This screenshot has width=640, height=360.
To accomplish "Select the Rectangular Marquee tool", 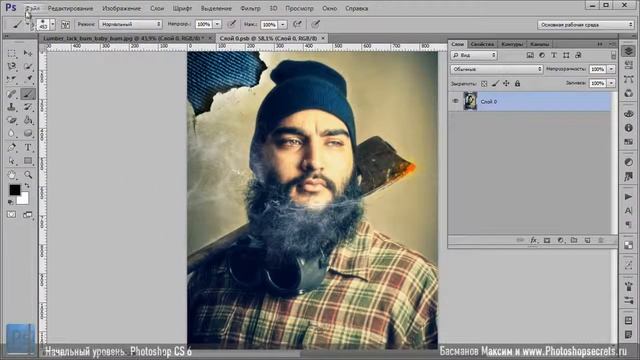I will (12, 53).
